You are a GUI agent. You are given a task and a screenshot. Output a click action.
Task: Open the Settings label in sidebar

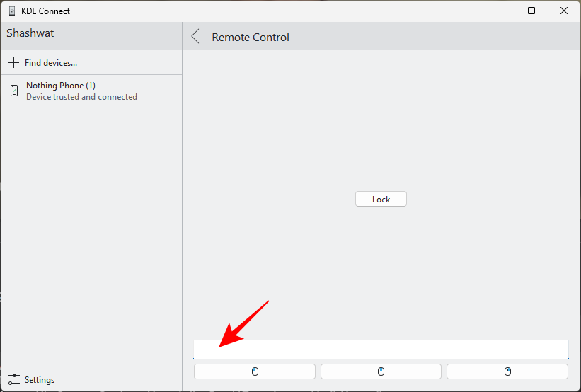point(40,380)
